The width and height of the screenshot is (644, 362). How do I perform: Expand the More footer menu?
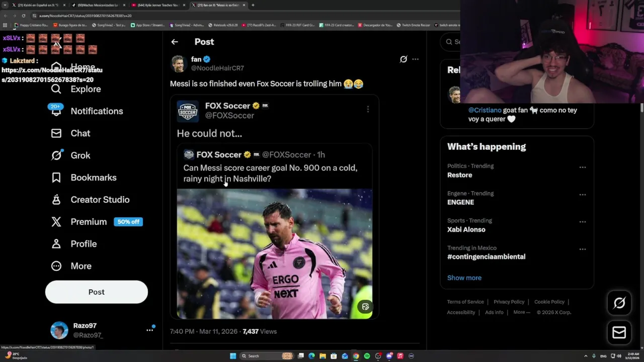point(522,312)
